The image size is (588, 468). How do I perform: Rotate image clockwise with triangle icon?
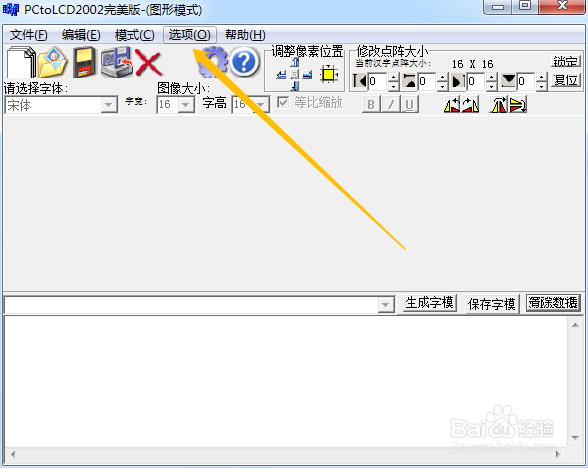(470, 104)
